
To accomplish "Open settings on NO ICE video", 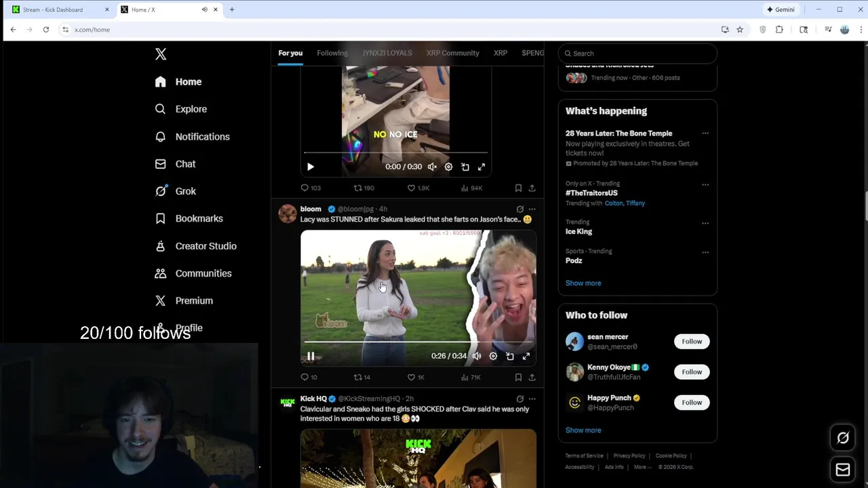I will click(x=448, y=167).
